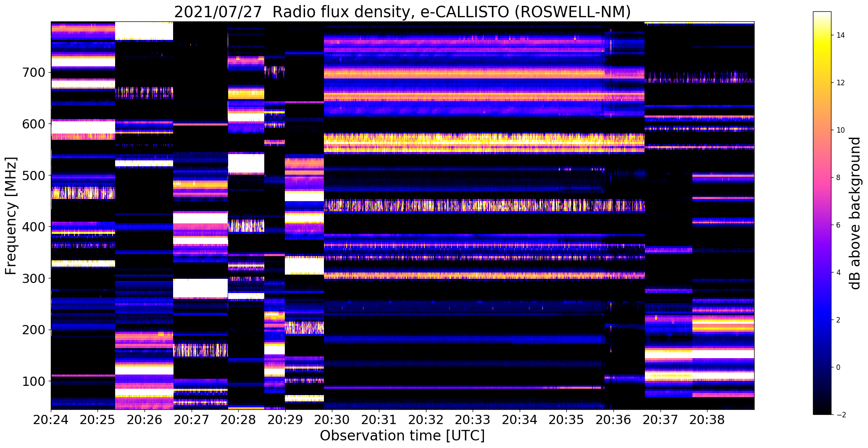The image size is (868, 448).
Task: Click the 'Frequency [MHz]' axis label
Action: [11, 216]
